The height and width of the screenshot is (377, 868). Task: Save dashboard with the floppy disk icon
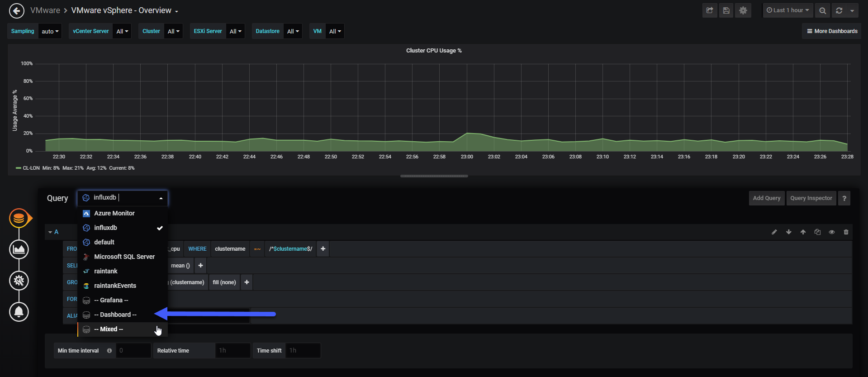pos(726,10)
